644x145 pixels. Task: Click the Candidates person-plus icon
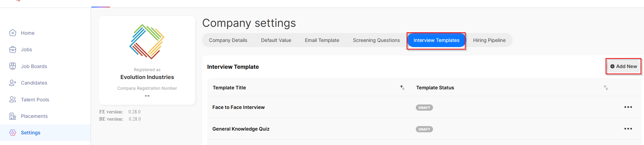(x=13, y=83)
